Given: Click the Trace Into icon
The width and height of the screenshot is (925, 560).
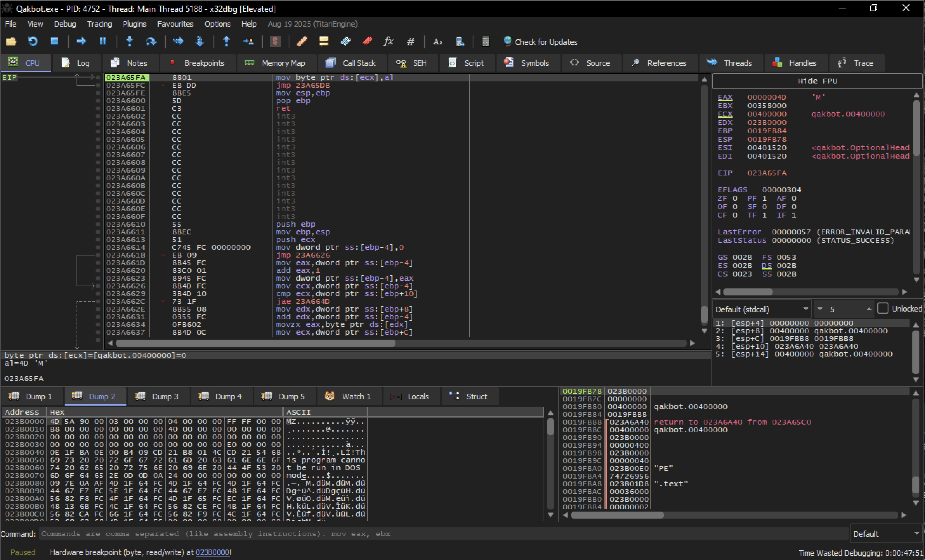Looking at the screenshot, I should [x=178, y=41].
